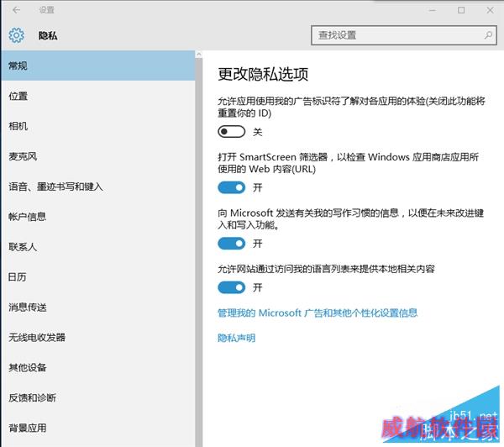Minimize the Settings window

433,10
